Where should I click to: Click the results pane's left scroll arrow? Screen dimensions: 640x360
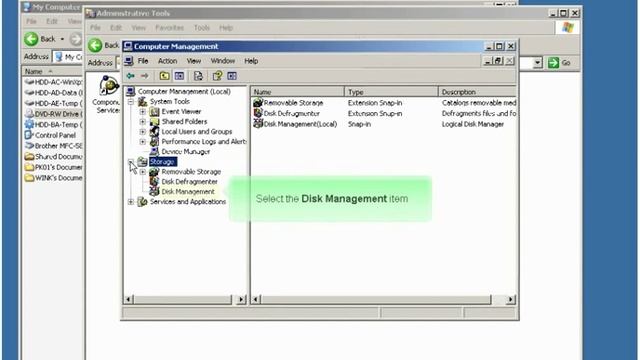click(256, 300)
